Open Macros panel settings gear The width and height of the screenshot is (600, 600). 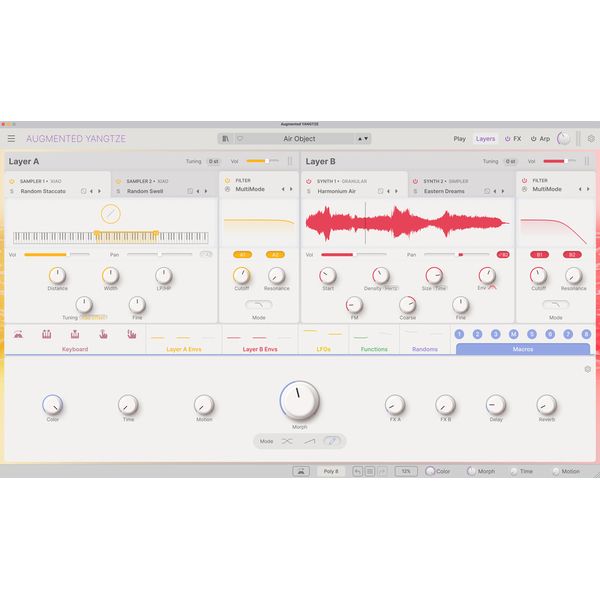tap(588, 369)
